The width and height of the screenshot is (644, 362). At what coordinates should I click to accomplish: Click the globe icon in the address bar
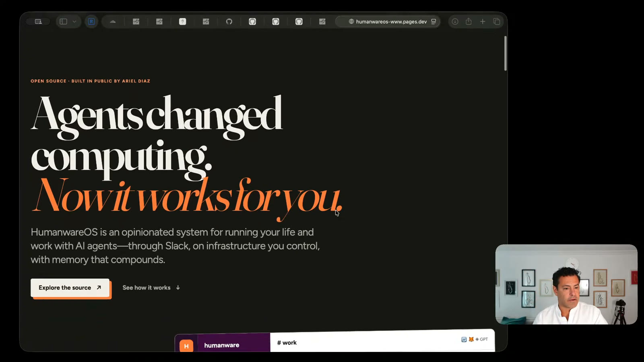[x=351, y=22]
